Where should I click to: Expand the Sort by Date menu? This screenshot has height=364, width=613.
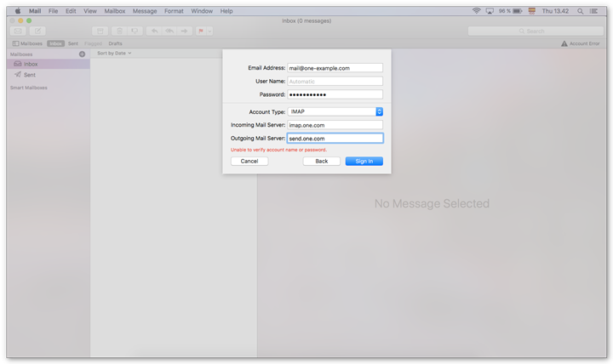tap(114, 53)
